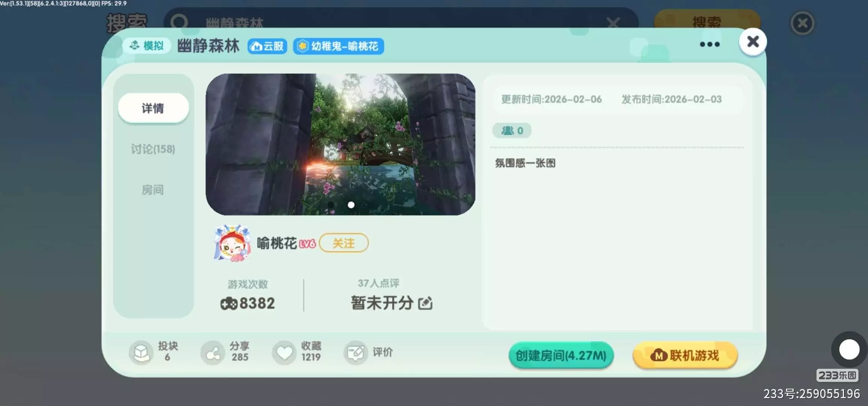The height and width of the screenshot is (406, 868).
Task: Select the first carousel indicator dot
Action: pyautogui.click(x=331, y=205)
